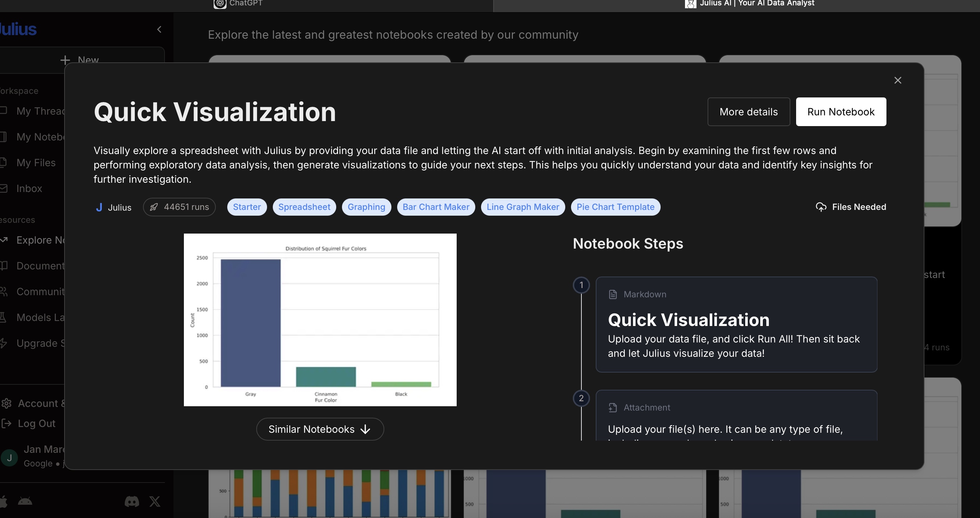Select the Line Graph Maker tag

523,207
